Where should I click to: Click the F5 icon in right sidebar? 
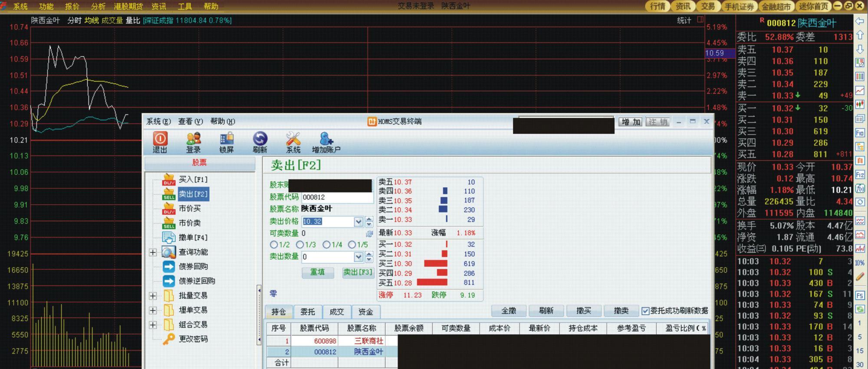pyautogui.click(x=859, y=296)
